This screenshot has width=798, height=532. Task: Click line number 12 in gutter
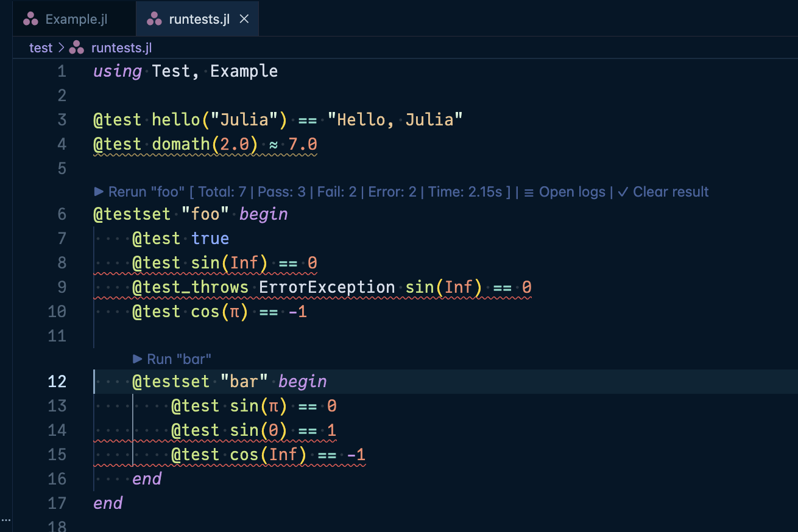57,382
